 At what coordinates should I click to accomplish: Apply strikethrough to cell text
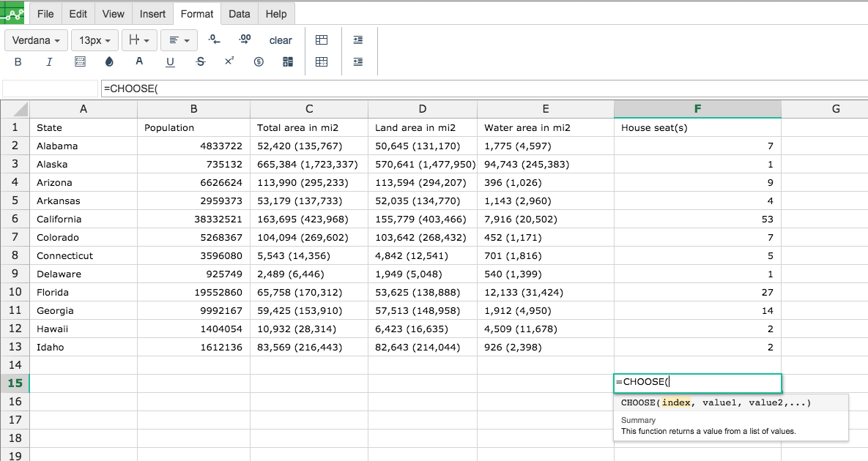pos(201,62)
